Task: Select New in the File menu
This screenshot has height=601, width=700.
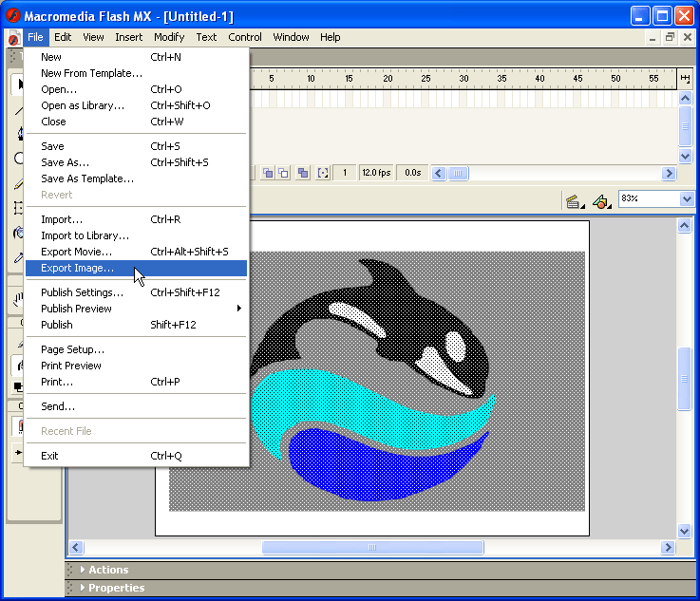Action: coord(136,57)
